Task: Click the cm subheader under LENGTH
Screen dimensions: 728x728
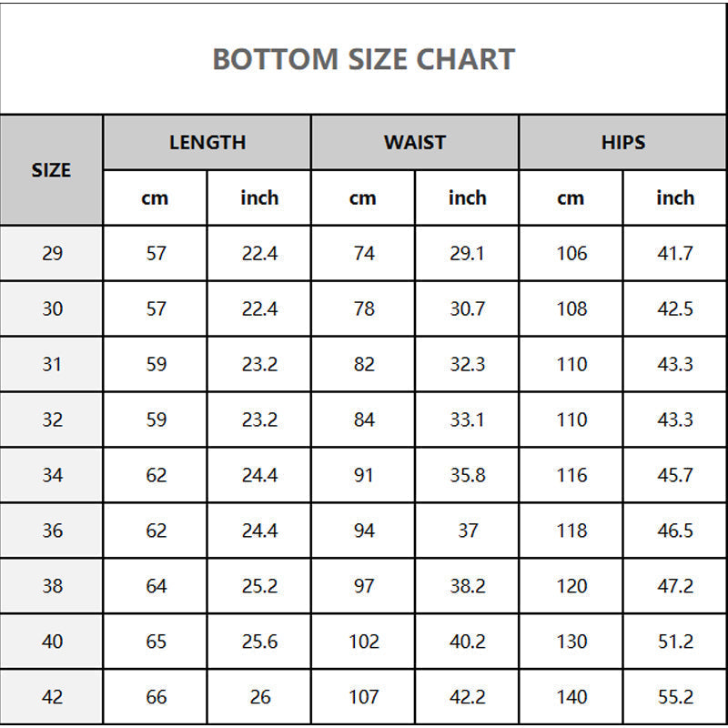Action: (155, 198)
